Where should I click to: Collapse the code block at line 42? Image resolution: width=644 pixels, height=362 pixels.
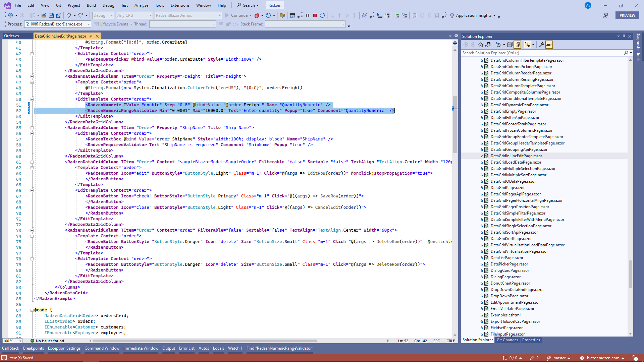tap(32, 54)
